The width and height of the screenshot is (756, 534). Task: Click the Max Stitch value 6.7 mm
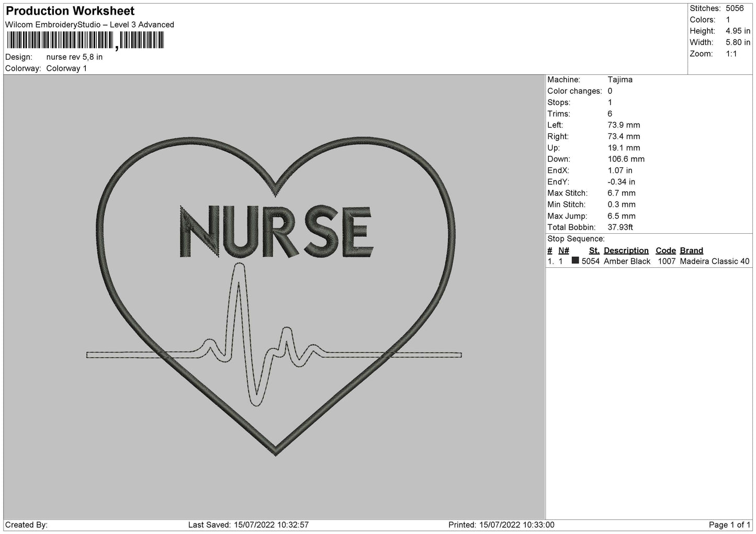point(622,194)
